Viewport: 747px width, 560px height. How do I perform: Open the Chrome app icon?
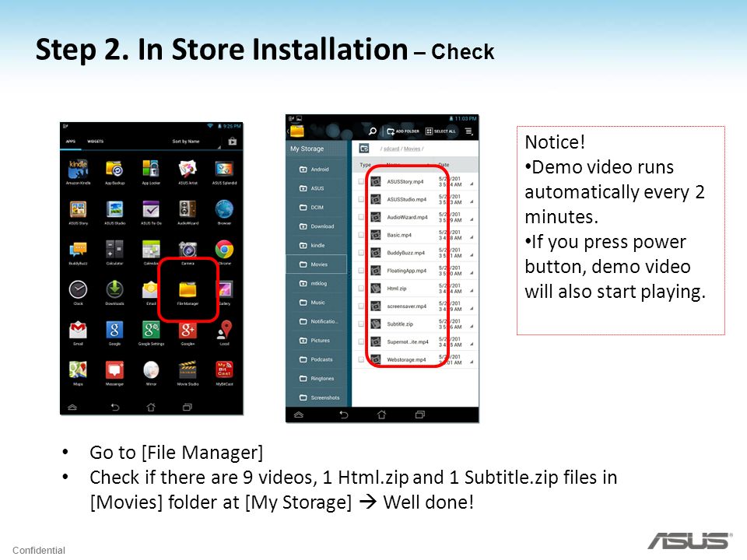[224, 249]
